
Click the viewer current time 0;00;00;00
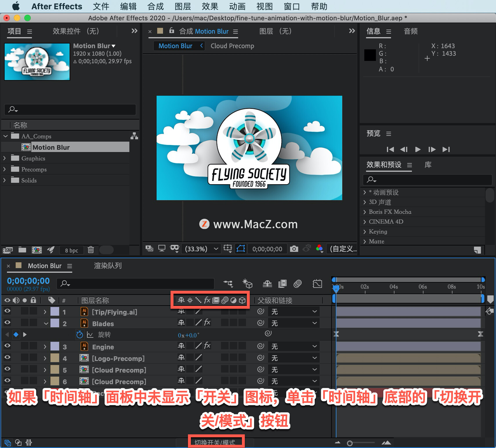coord(267,249)
